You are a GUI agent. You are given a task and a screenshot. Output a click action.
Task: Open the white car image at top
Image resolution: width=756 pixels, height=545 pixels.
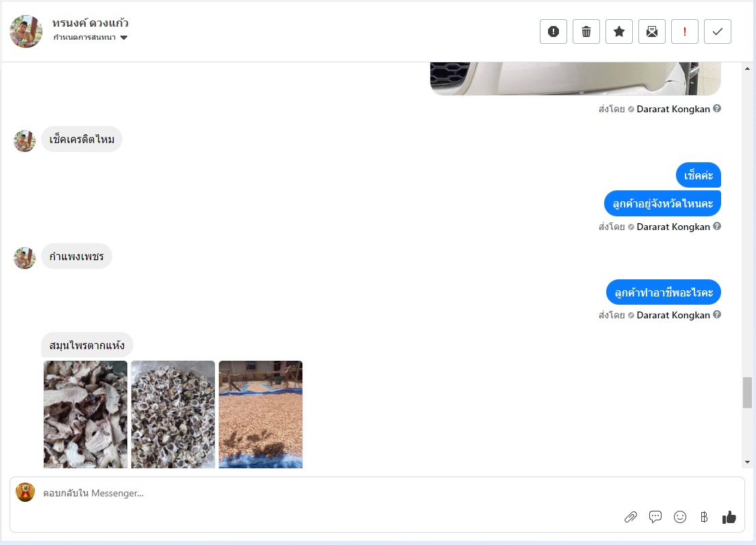pos(575,79)
